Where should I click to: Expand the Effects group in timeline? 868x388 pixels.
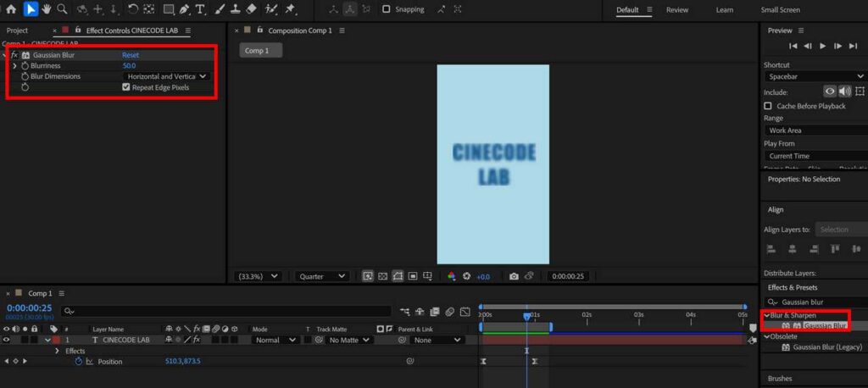57,351
